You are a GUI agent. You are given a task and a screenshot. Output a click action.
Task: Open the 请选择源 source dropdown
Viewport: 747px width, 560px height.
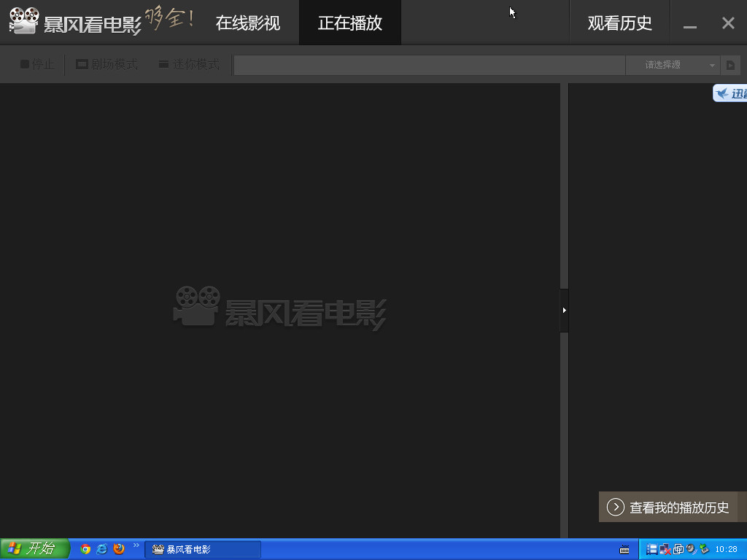(672, 65)
